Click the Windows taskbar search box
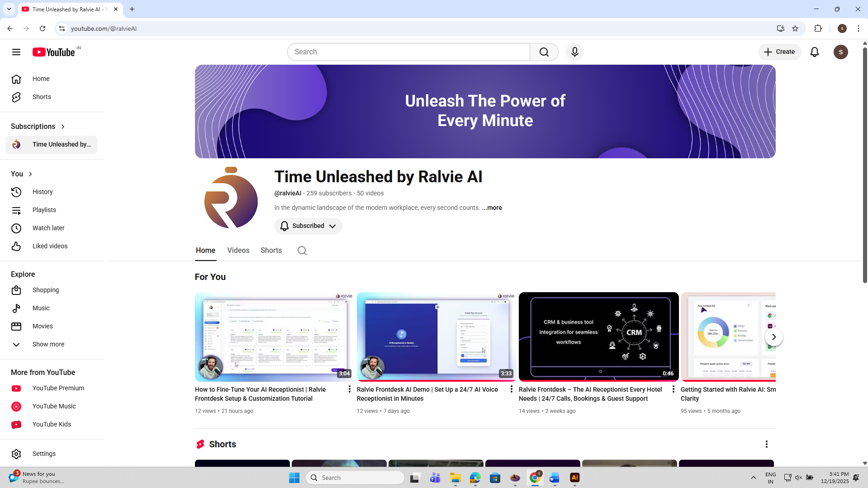 pyautogui.click(x=355, y=478)
